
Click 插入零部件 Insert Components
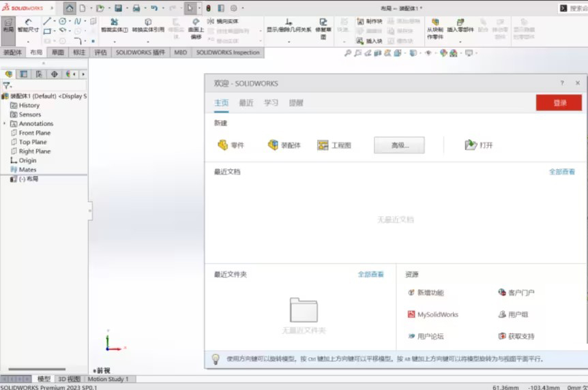coord(460,25)
